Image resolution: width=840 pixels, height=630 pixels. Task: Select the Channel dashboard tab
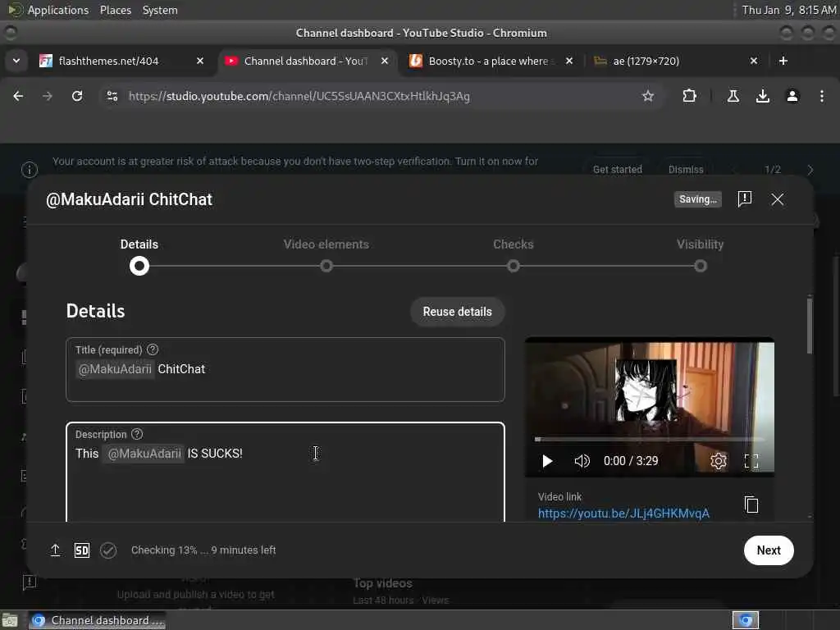[x=306, y=61]
